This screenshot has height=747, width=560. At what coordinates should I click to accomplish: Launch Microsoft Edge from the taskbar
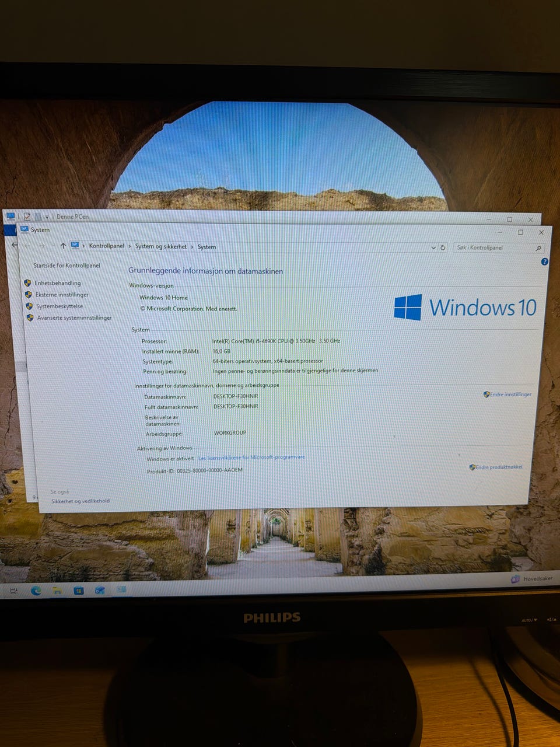point(36,591)
